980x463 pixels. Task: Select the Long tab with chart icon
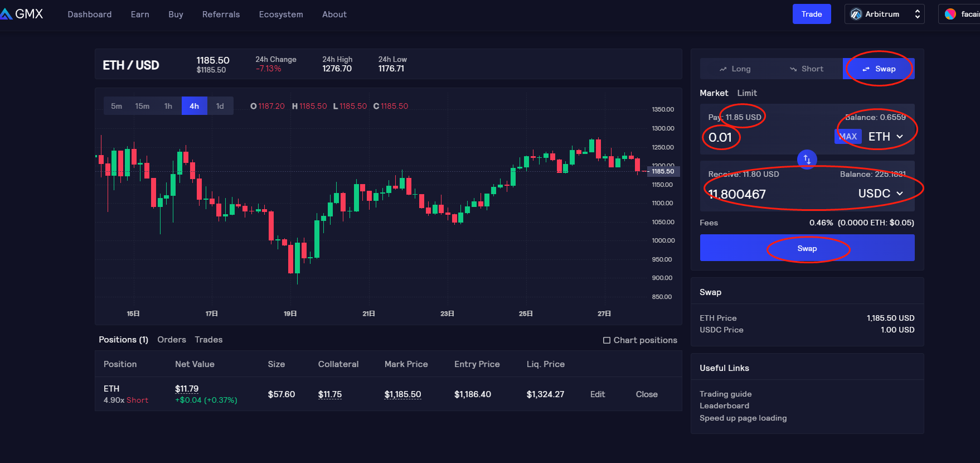click(735, 69)
